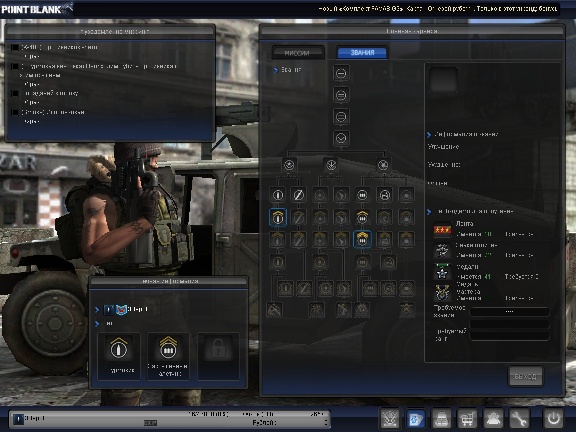
Task: Open settings via the wrench icon
Action: pyautogui.click(x=519, y=418)
